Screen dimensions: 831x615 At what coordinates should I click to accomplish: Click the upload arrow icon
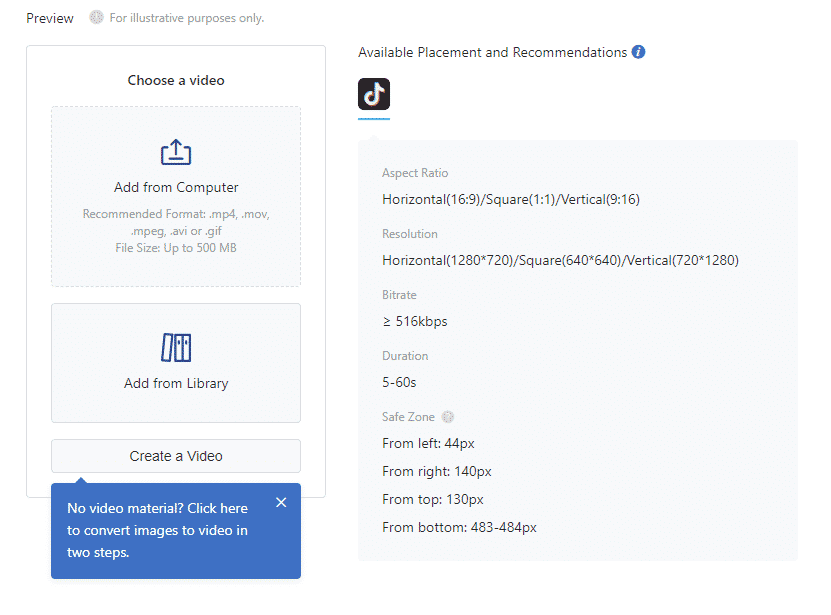(176, 152)
